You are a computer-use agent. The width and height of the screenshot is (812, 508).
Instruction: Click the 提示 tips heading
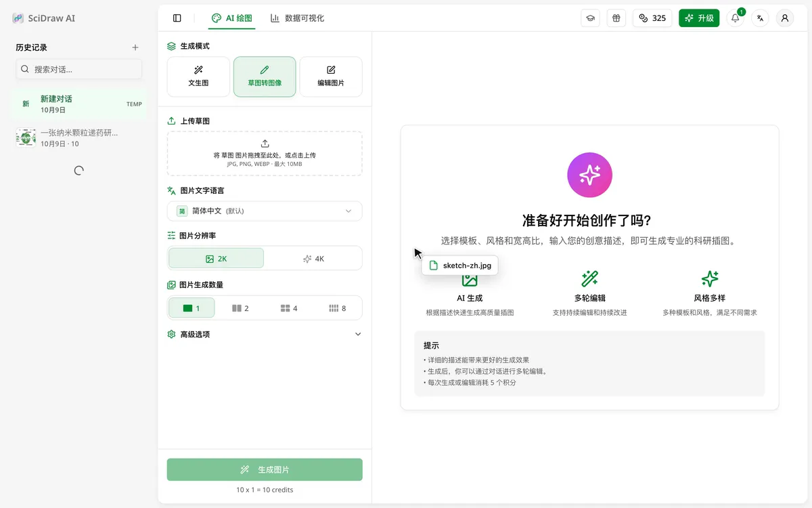[431, 345]
